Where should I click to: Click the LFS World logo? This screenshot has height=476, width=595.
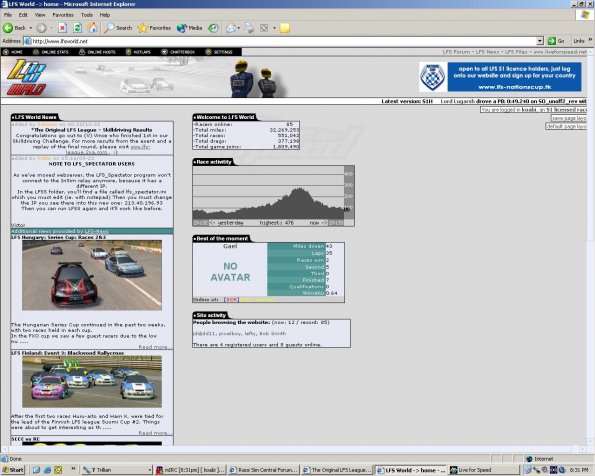point(27,77)
